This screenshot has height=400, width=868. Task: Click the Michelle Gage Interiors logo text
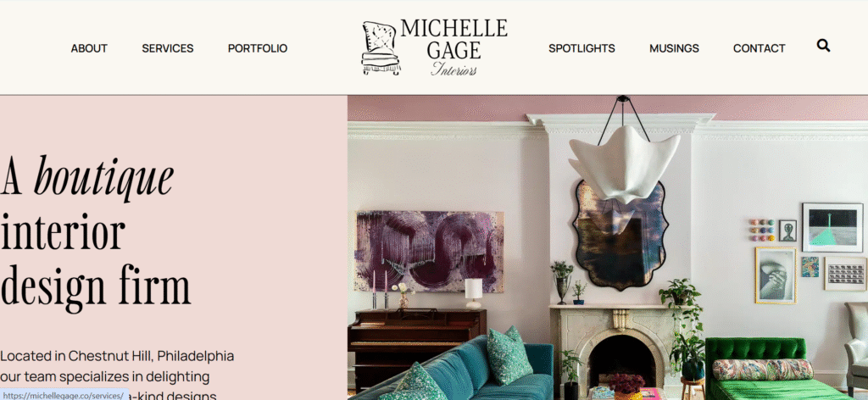point(453,47)
